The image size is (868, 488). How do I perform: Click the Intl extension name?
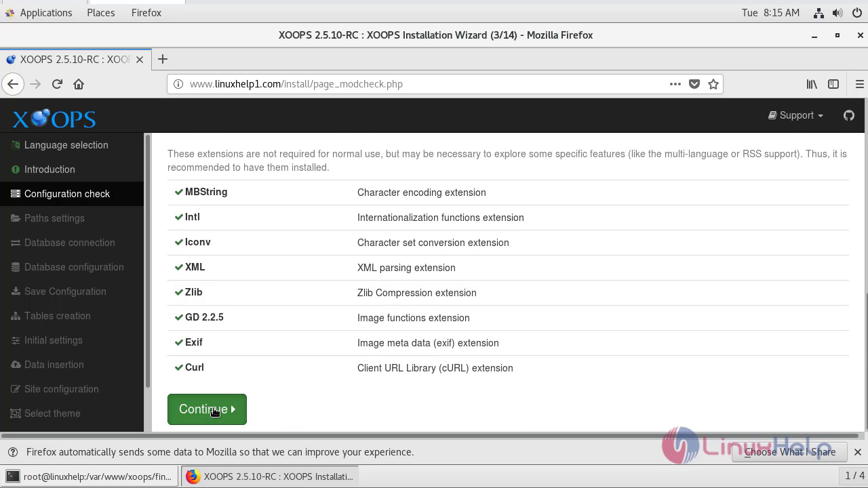pyautogui.click(x=193, y=217)
